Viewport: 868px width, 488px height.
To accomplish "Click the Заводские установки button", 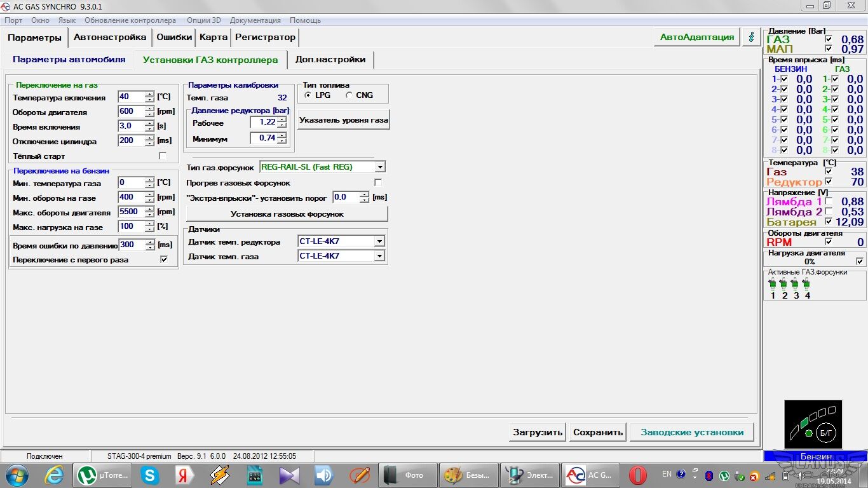I will coord(691,432).
